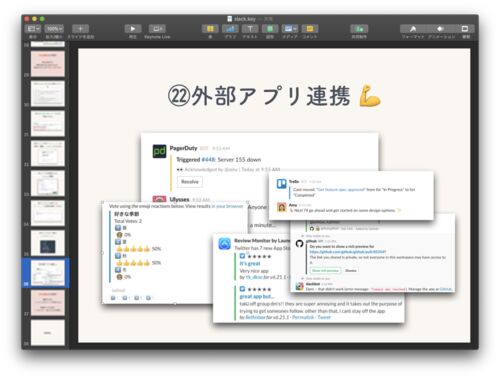This screenshot has height=378, width=500.
Task: Add a comment with コメント icon
Action: pos(310,29)
